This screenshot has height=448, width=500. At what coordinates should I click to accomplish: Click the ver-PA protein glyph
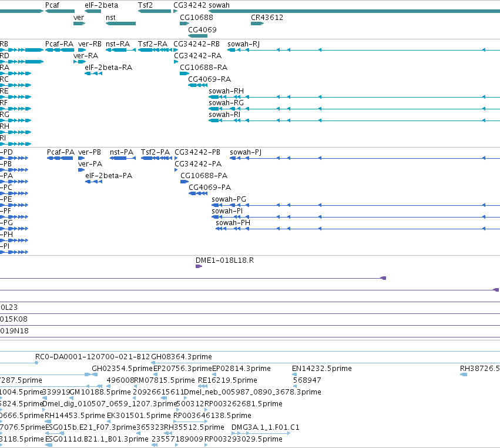(81, 170)
